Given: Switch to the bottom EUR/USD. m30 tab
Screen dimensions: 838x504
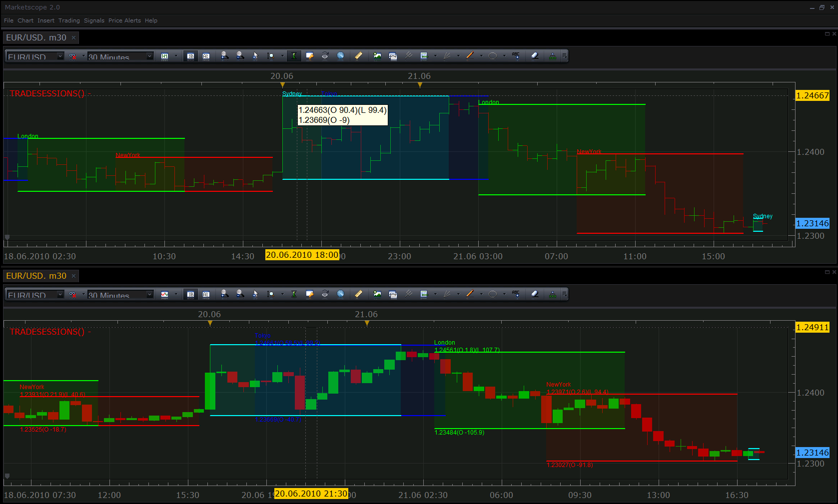Looking at the screenshot, I should [36, 276].
